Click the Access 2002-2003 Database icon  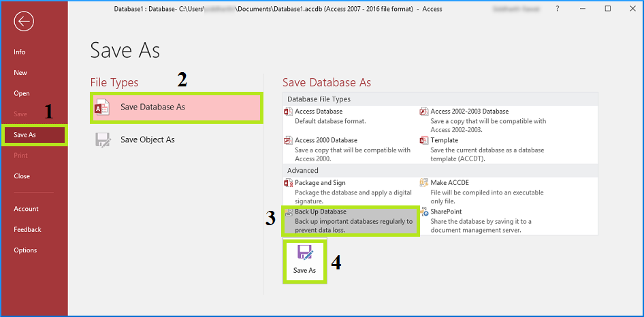(x=424, y=112)
